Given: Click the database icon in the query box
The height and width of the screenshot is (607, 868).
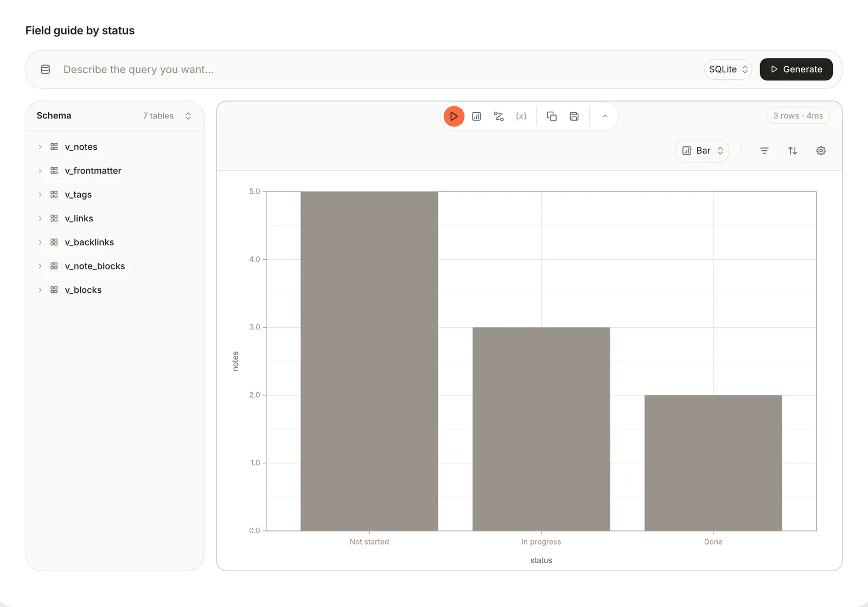Looking at the screenshot, I should tap(46, 69).
